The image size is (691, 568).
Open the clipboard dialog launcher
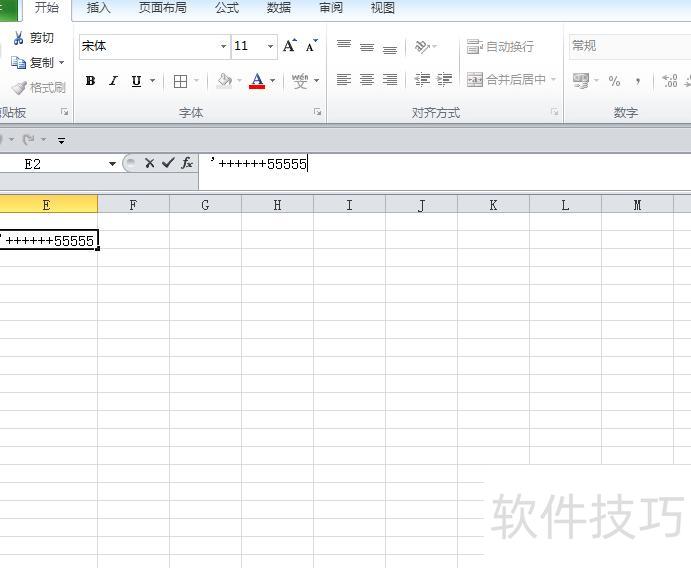click(64, 112)
